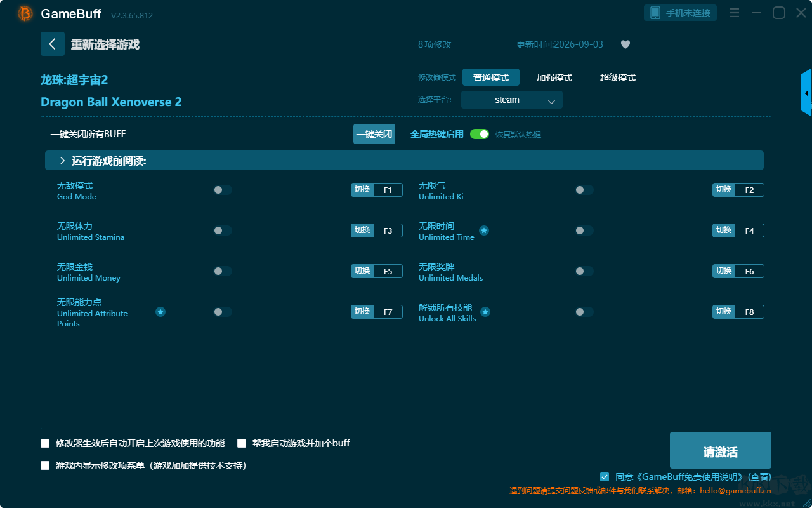Switch on Unlimited Medals
The width and height of the screenshot is (812, 508).
pyautogui.click(x=584, y=271)
